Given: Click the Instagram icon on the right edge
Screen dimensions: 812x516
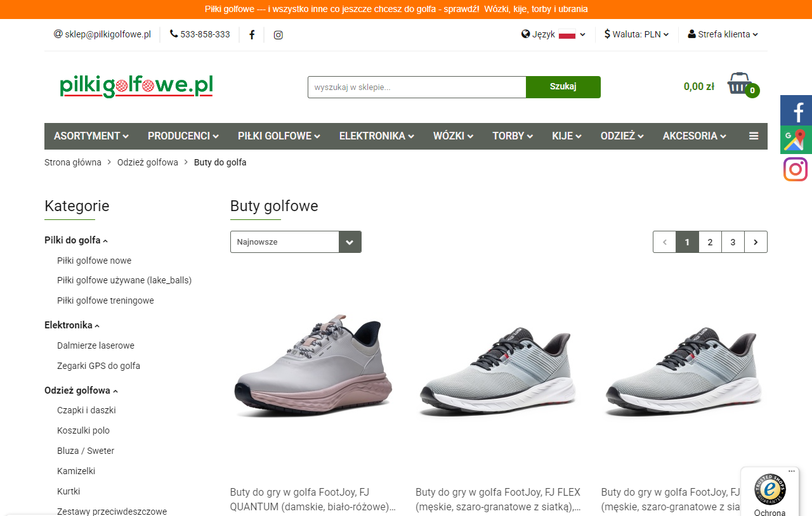Looking at the screenshot, I should coord(796,169).
